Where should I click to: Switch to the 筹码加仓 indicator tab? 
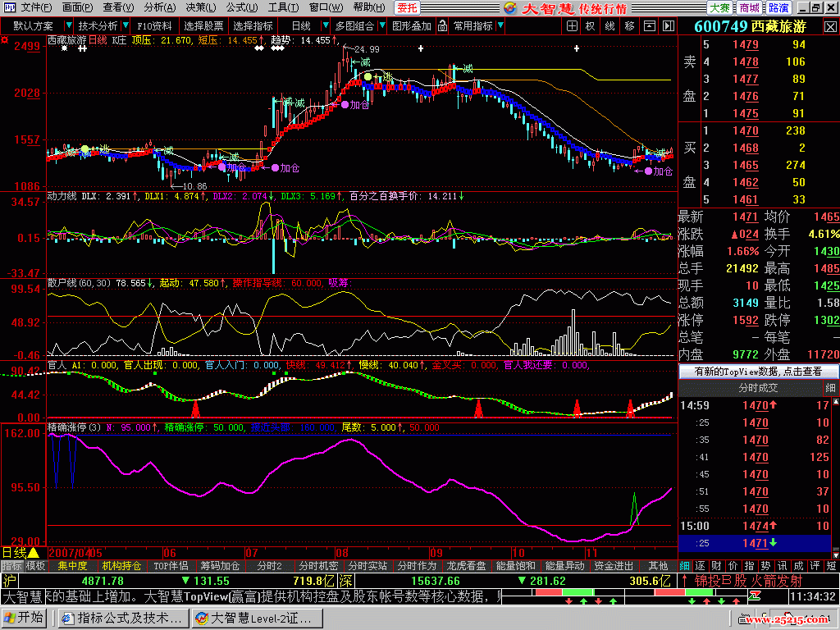tap(220, 566)
